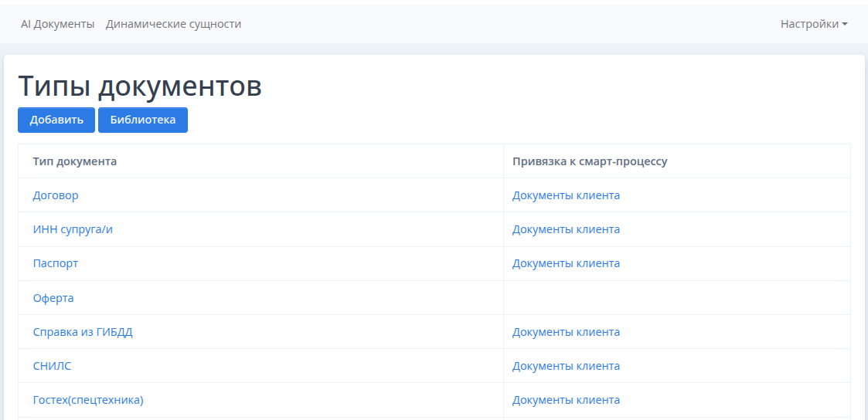Go to Динамические сущности section
This screenshot has width=868, height=420.
(173, 24)
